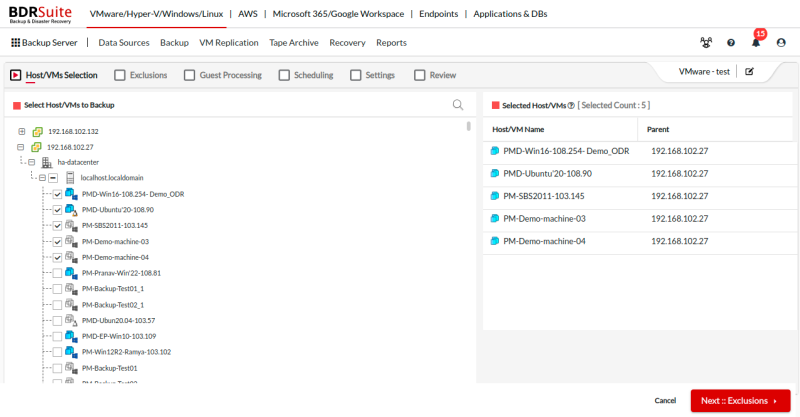Click the Next :: Exclusions button
Image resolution: width=800 pixels, height=417 pixels.
(x=739, y=401)
